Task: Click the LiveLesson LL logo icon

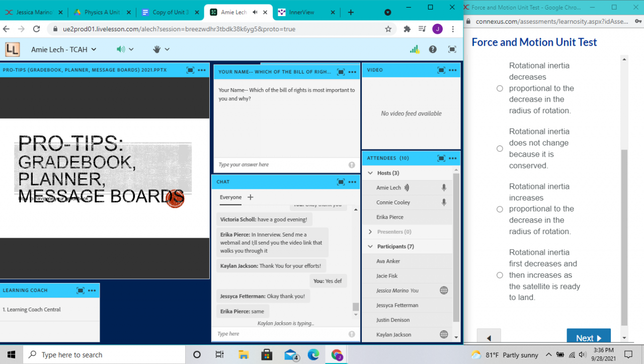Action: [13, 49]
